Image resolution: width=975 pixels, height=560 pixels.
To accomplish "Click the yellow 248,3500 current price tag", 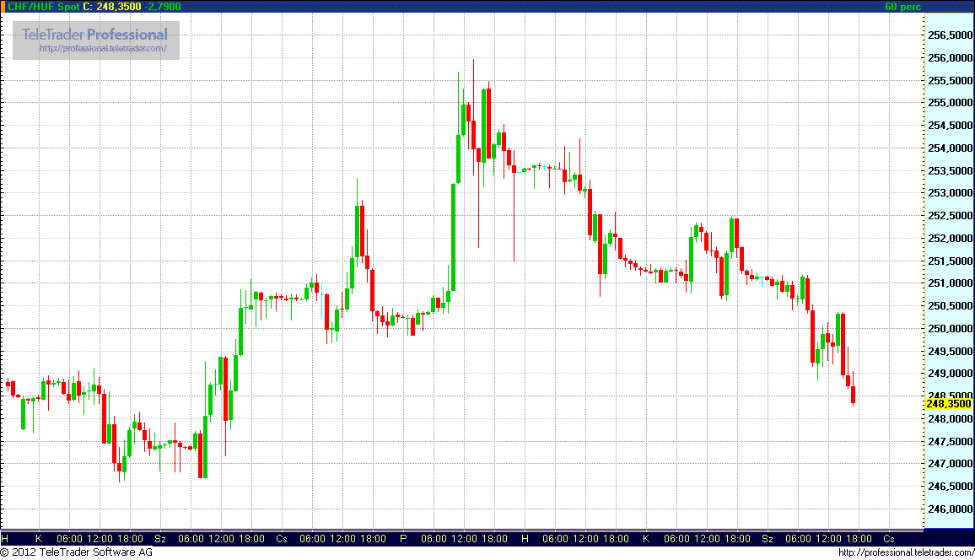I will point(948,404).
